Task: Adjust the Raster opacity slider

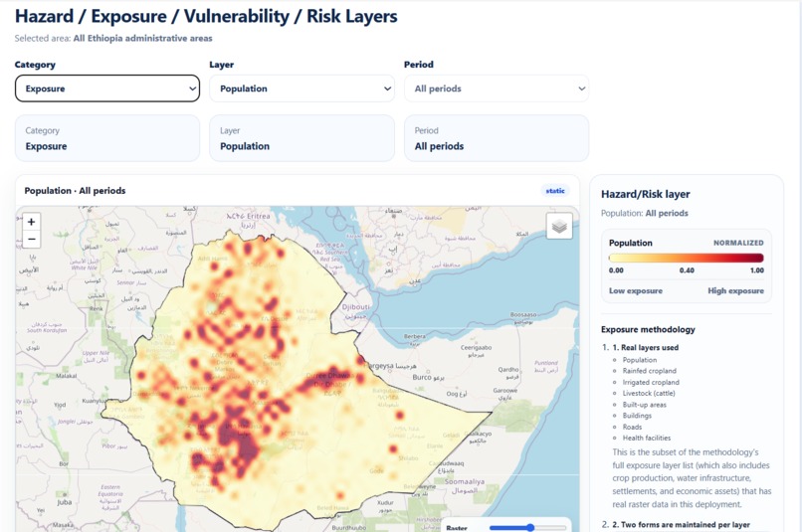Action: [527, 527]
